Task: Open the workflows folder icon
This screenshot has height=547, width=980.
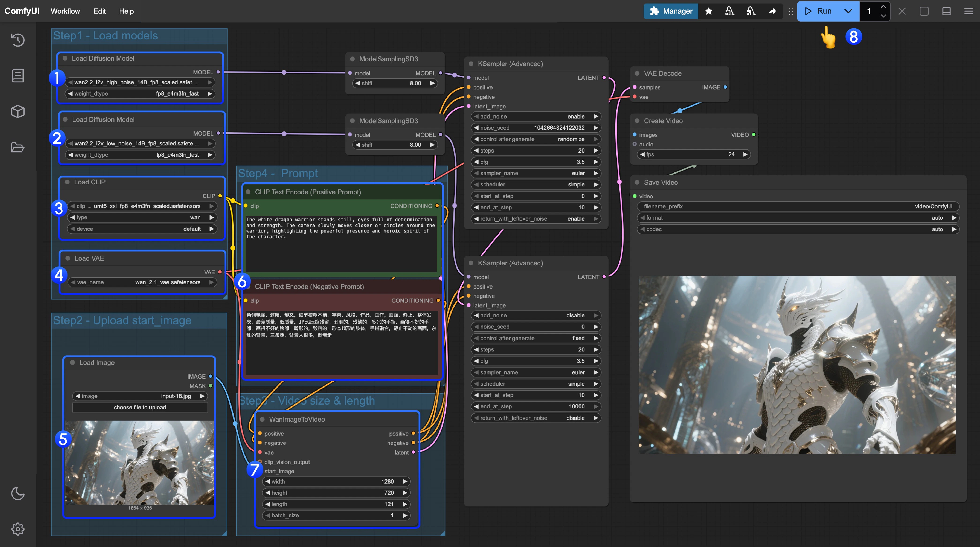Action: 18,147
